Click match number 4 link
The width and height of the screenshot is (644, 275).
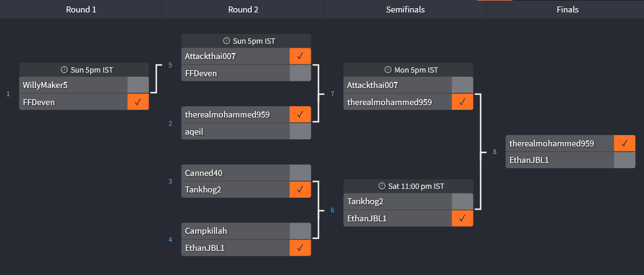(x=170, y=239)
